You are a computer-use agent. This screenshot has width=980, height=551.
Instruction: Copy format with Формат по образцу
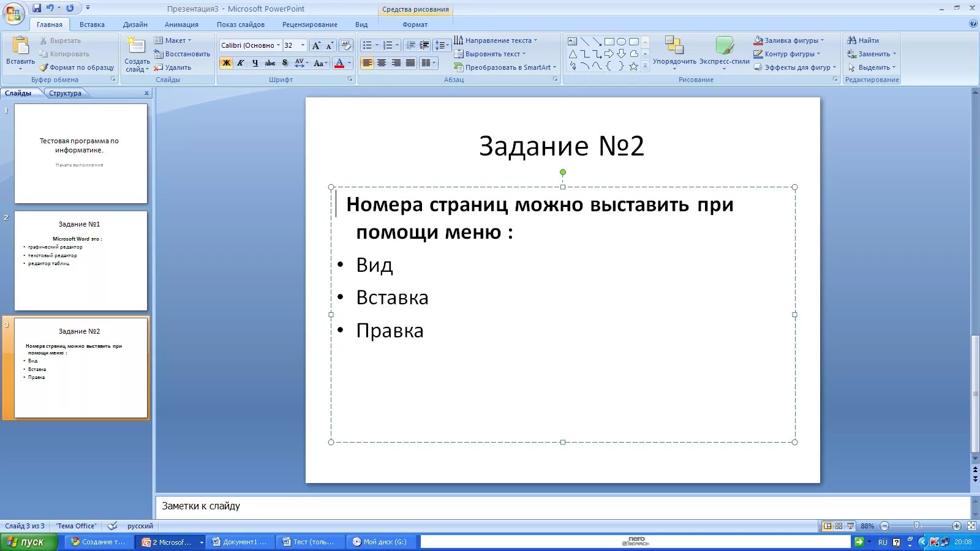[x=77, y=67]
